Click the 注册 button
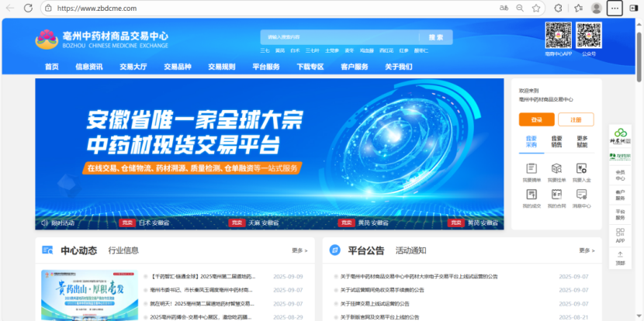The height and width of the screenshot is (321, 644). tap(576, 119)
